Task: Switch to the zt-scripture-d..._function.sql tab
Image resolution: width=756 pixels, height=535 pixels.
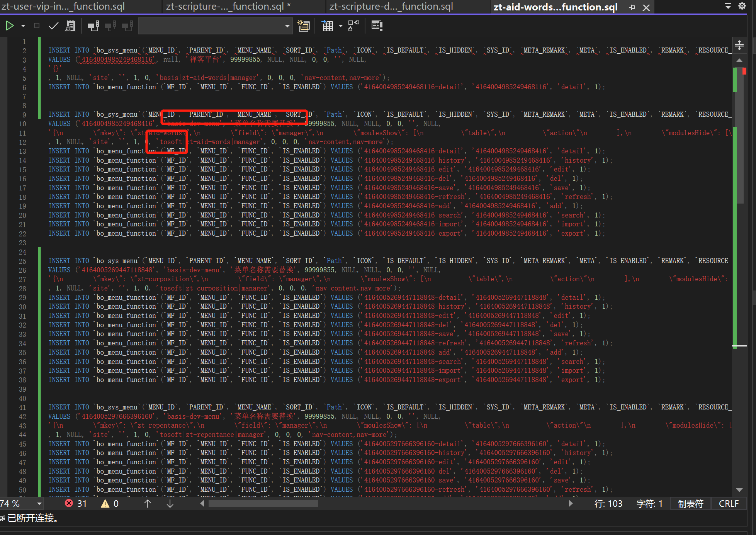Action: tap(391, 7)
